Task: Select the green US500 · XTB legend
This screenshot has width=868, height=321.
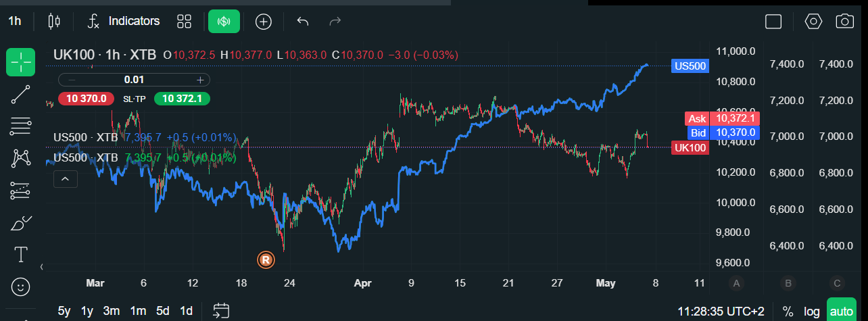Action: pos(85,157)
